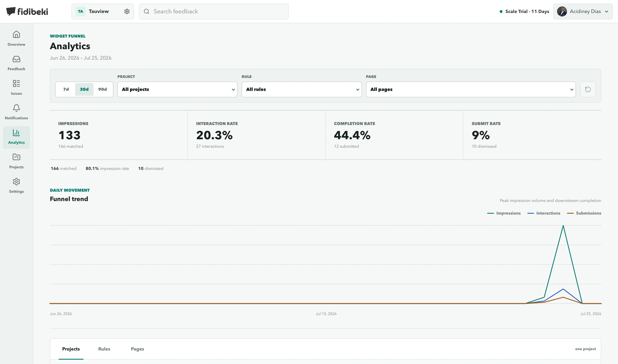The width and height of the screenshot is (618, 364).
Task: Click the Jul 10, 2026 axis label
Action: click(326, 314)
